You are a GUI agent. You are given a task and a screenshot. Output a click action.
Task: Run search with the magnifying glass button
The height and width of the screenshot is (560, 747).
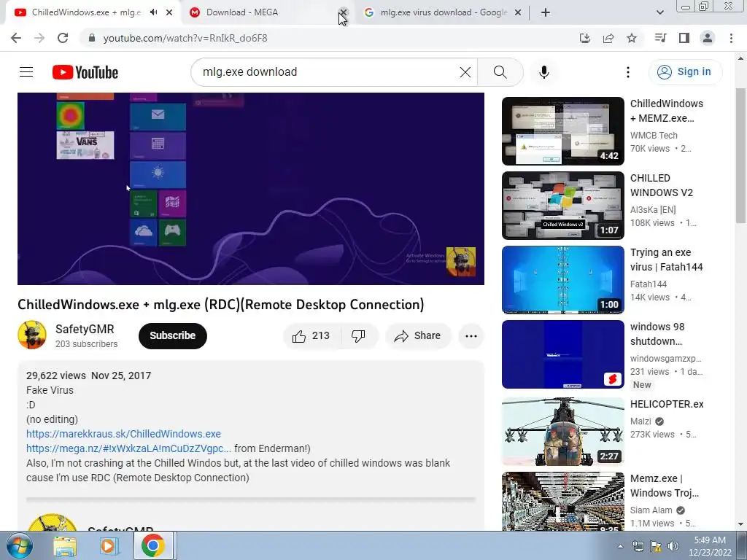click(500, 72)
